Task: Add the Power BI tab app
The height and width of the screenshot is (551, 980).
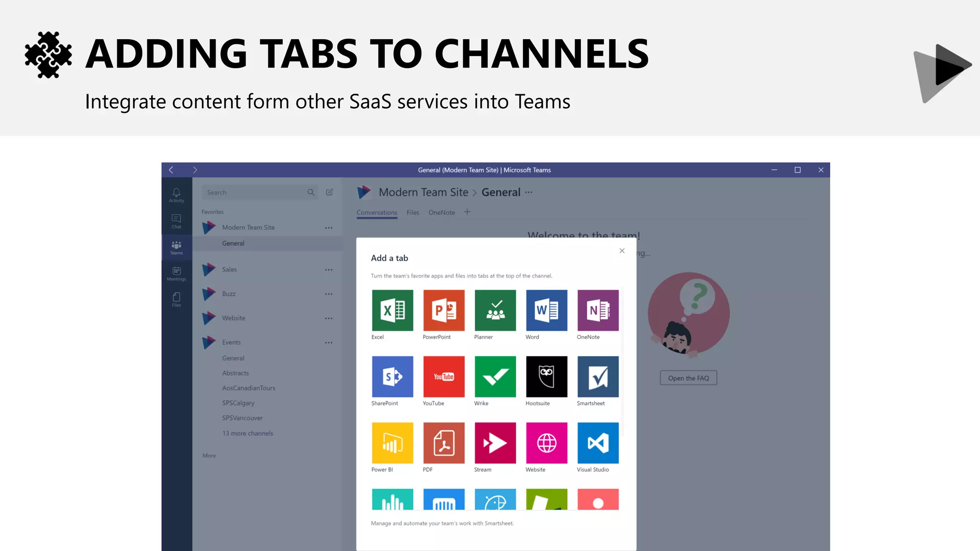Action: tap(392, 443)
